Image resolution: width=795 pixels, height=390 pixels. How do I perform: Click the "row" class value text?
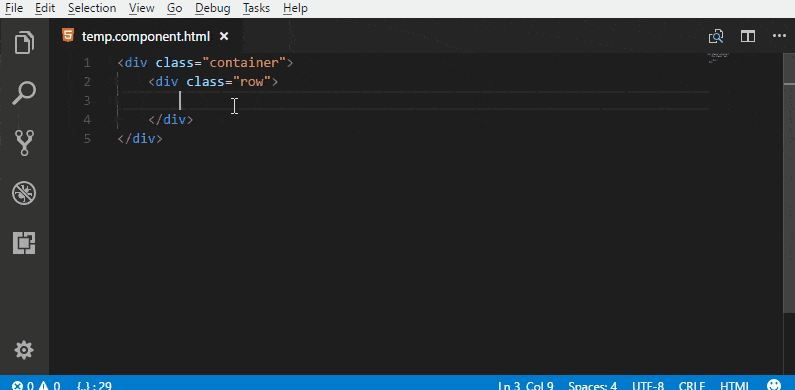[x=252, y=82]
